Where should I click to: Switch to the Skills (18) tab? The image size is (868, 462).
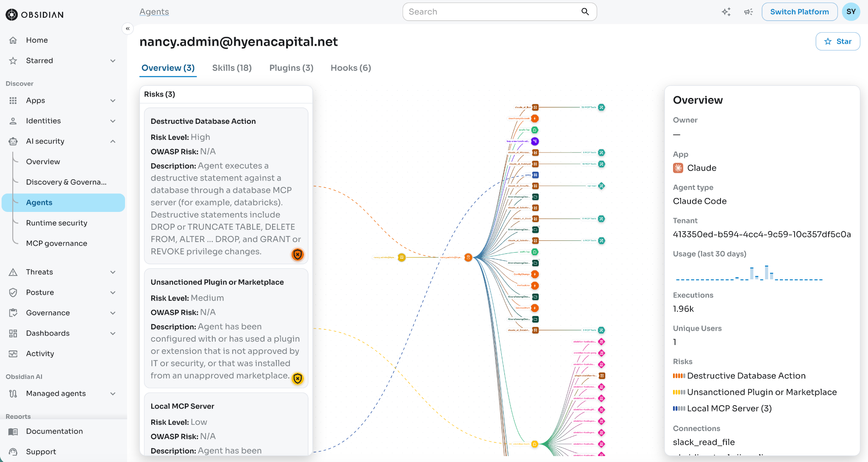click(x=232, y=68)
